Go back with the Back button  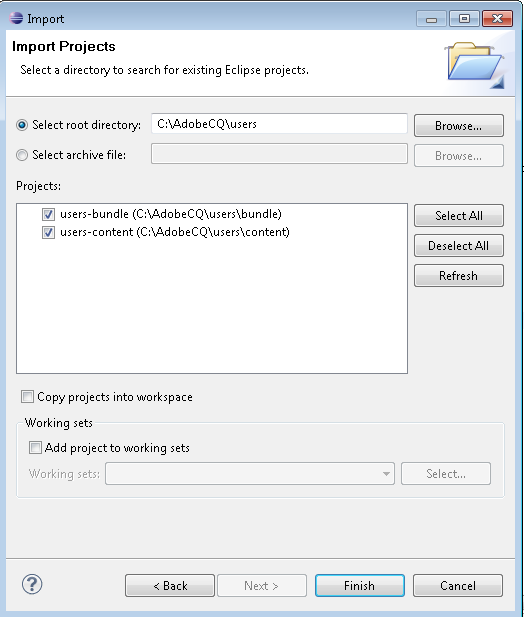pos(170,586)
